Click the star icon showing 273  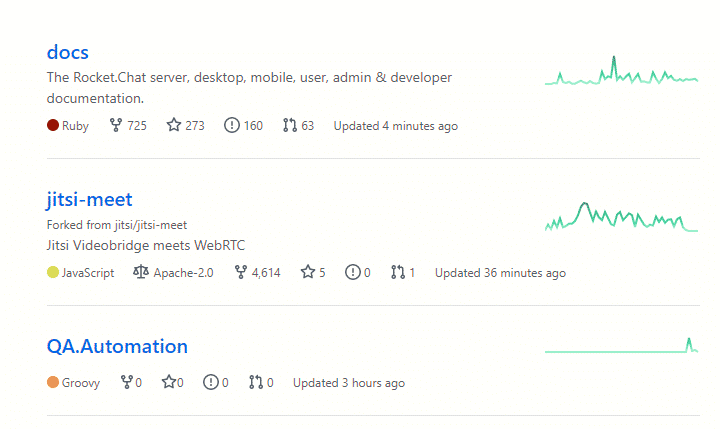174,125
